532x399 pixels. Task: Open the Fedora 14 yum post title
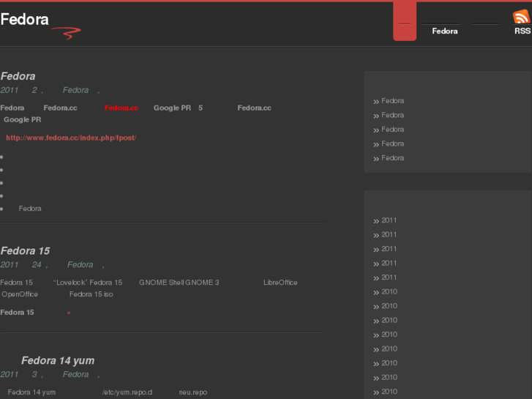[58, 360]
